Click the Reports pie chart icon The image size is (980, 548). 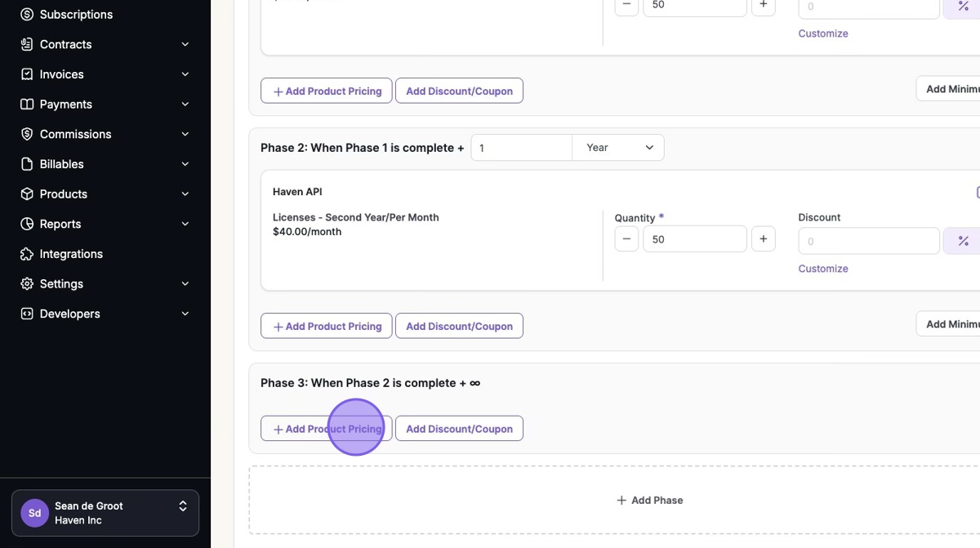click(27, 224)
